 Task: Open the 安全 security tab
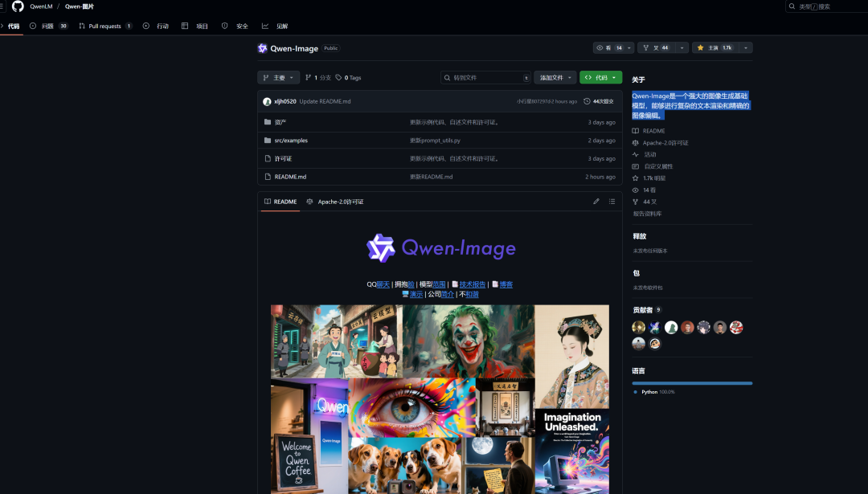coord(235,26)
